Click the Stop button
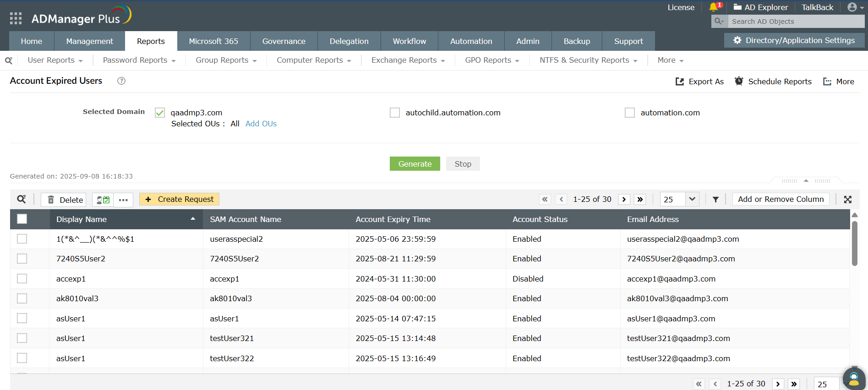The width and height of the screenshot is (868, 390). point(463,164)
